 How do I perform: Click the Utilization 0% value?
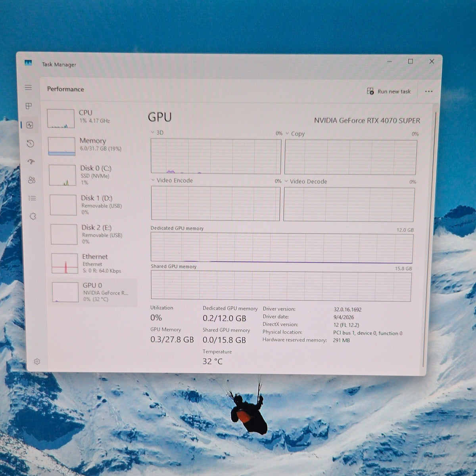tap(156, 318)
